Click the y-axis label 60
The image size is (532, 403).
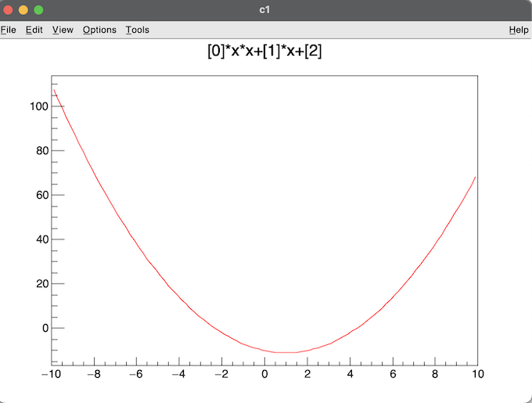[42, 195]
